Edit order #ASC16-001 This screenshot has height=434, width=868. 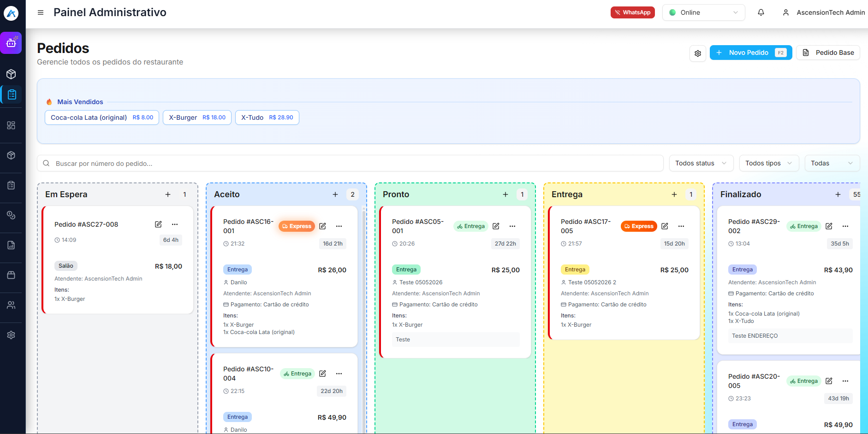[322, 226]
